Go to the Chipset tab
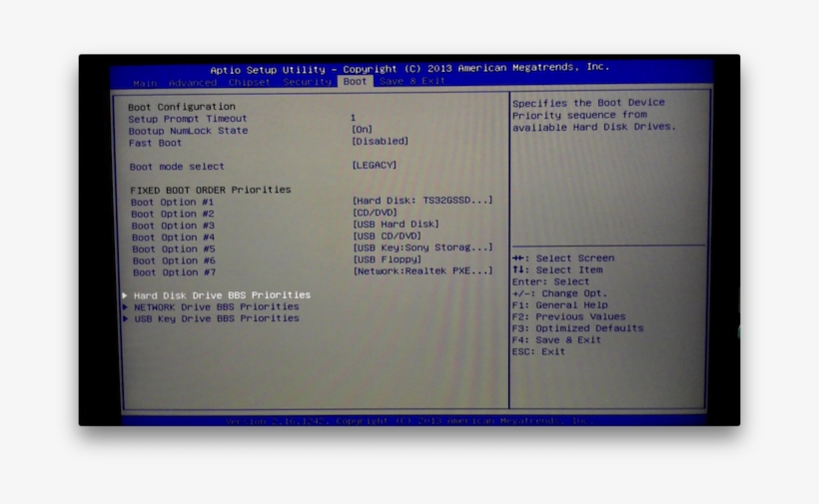The image size is (819, 504). click(249, 82)
